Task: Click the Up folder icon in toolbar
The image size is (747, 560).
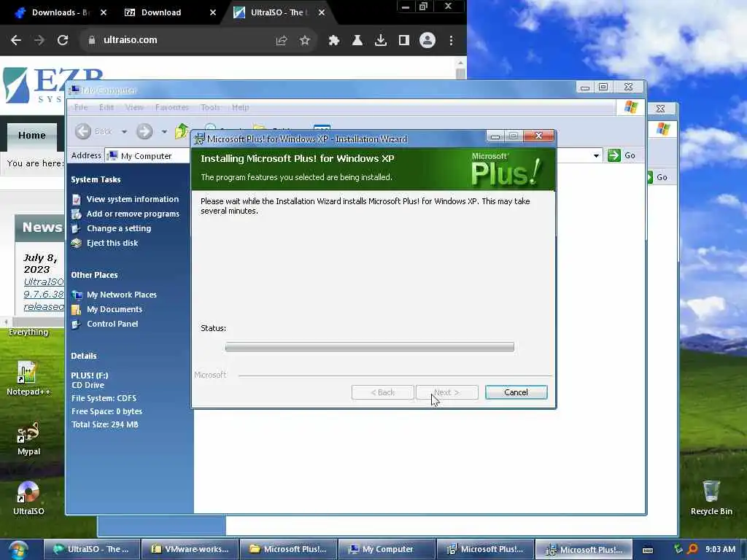Action: coord(182,131)
